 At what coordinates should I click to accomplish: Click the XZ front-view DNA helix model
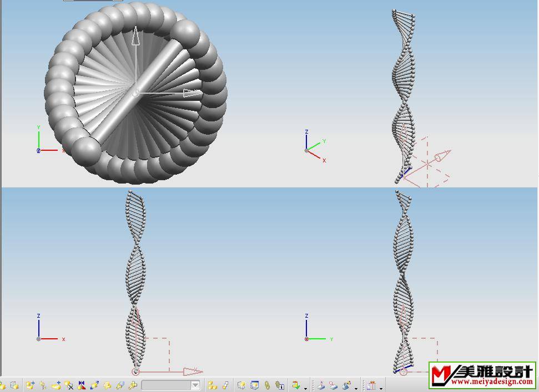pyautogui.click(x=136, y=282)
